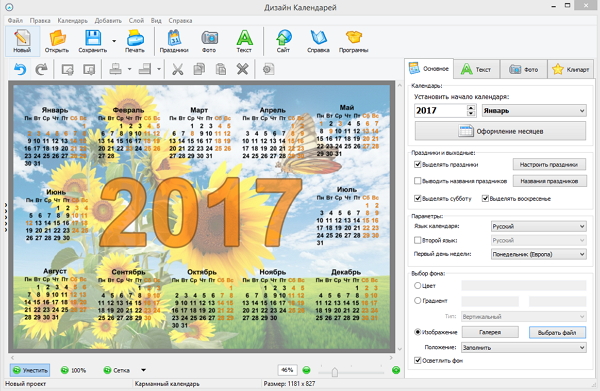Open a project with Открыть icon
The width and height of the screenshot is (600, 391).
57,41
